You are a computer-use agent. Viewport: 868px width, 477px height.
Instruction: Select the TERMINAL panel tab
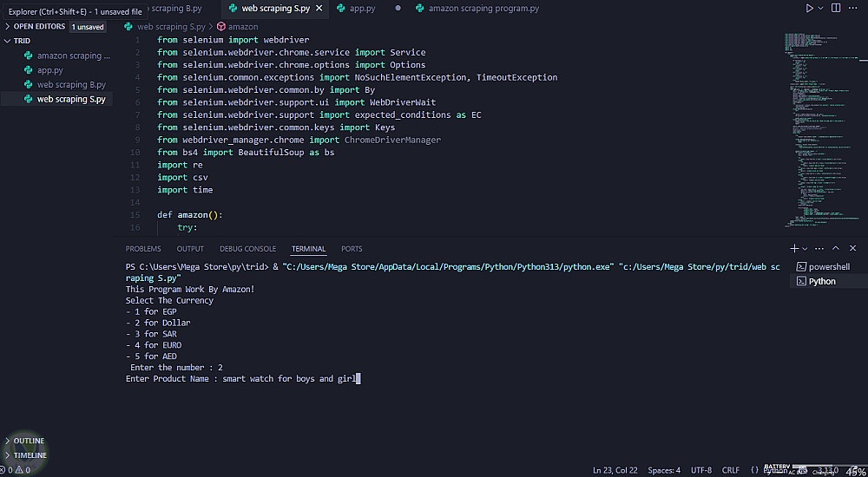[x=308, y=249]
